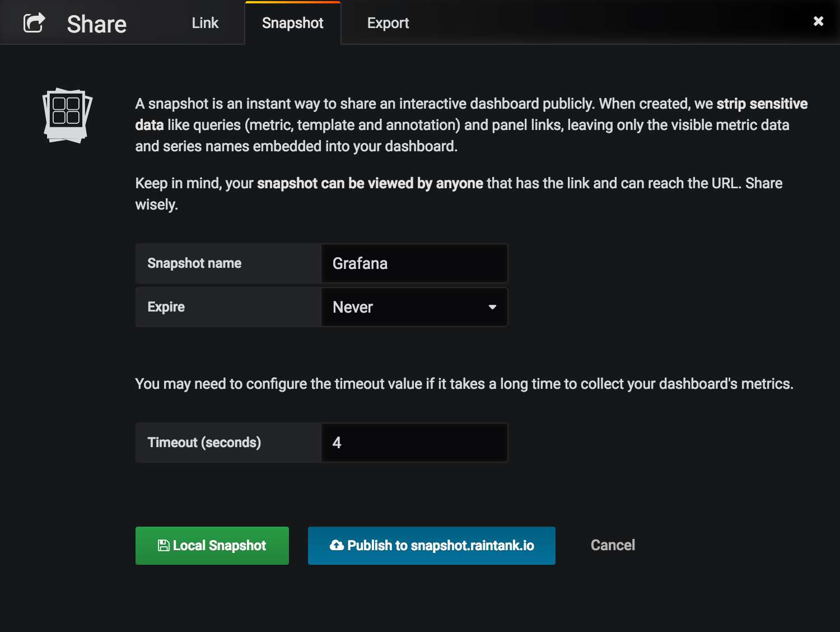The height and width of the screenshot is (632, 840).
Task: Click the Expire label
Action: tap(166, 307)
